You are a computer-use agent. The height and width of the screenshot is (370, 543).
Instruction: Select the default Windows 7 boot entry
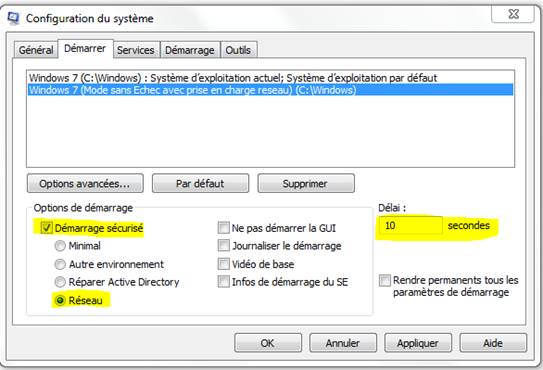[x=270, y=78]
